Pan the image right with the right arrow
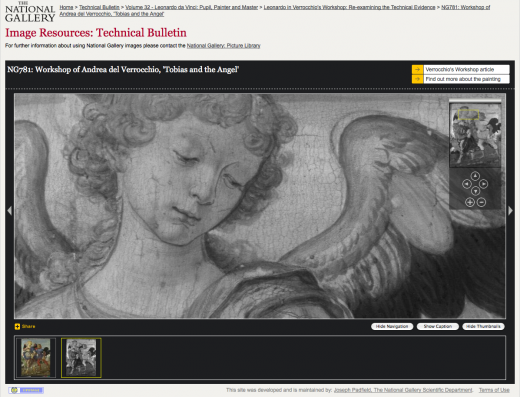520x397 pixels. pyautogui.click(x=484, y=184)
